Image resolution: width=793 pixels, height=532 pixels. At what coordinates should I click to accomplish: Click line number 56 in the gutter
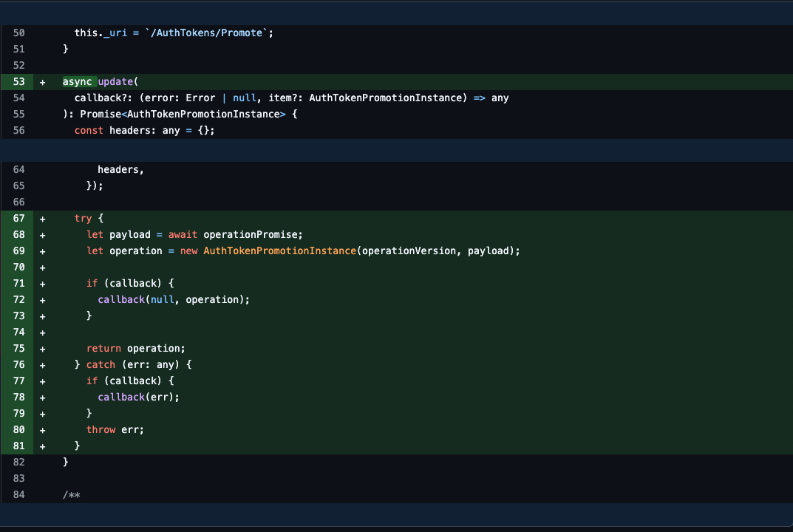[18, 131]
